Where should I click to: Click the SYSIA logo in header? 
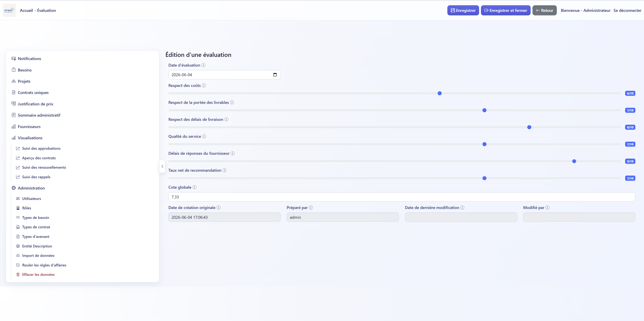[9, 10]
